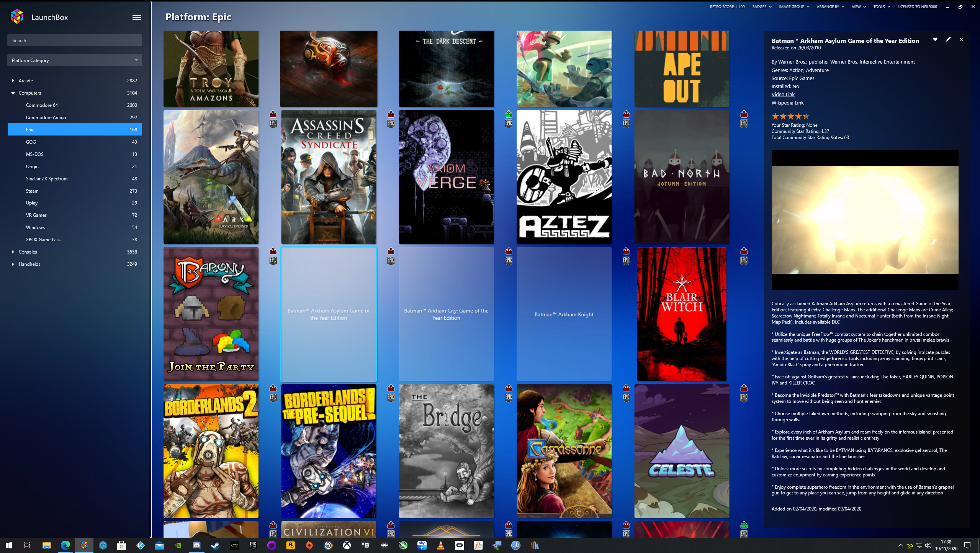Screen dimensions: 980x553
Task: Select the MS-DOS platform
Action: point(75,154)
